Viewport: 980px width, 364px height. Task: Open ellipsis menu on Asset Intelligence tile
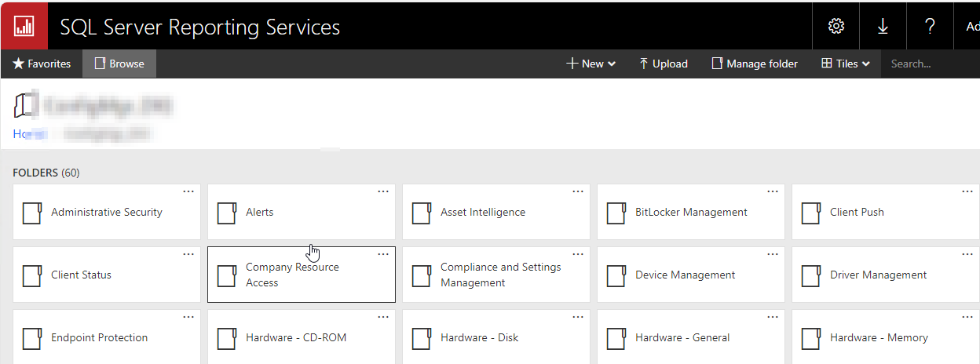tap(578, 191)
